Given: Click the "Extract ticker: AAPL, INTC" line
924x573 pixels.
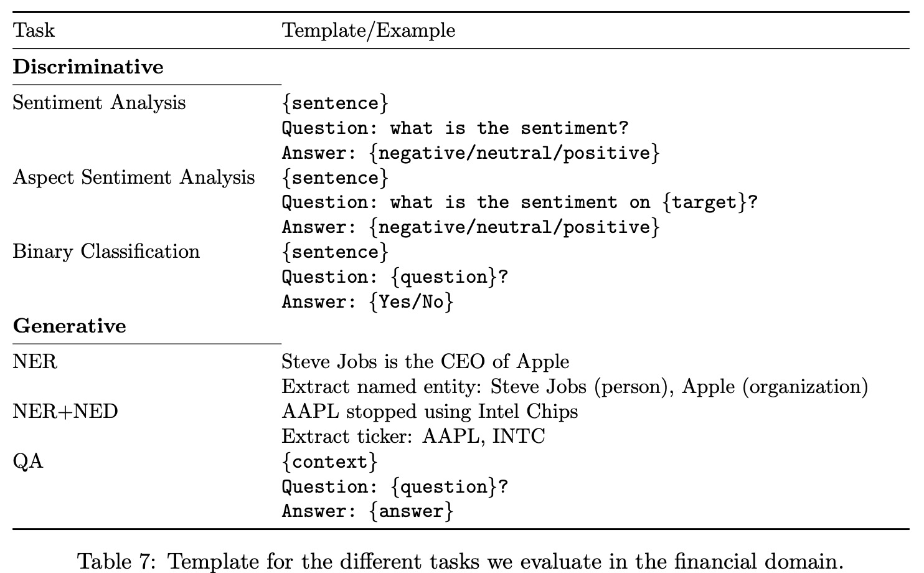Looking at the screenshot, I should 413,437.
